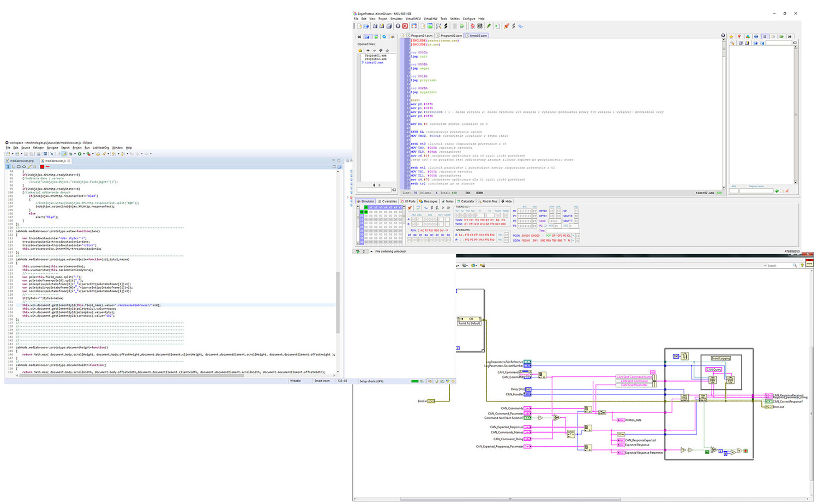This screenshot has height=504, width=818.
Task: Click Open file icon in MCU 8051 IDE toolbar
Action: (366, 26)
